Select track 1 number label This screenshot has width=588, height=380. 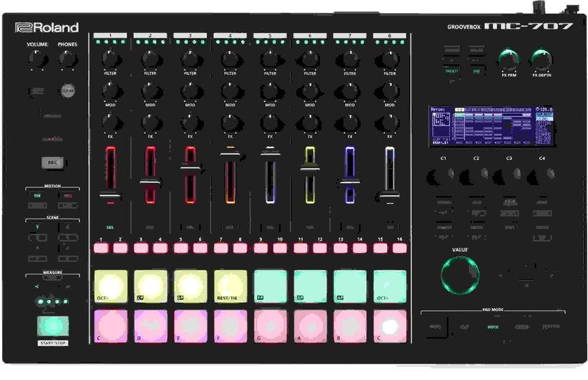point(110,36)
